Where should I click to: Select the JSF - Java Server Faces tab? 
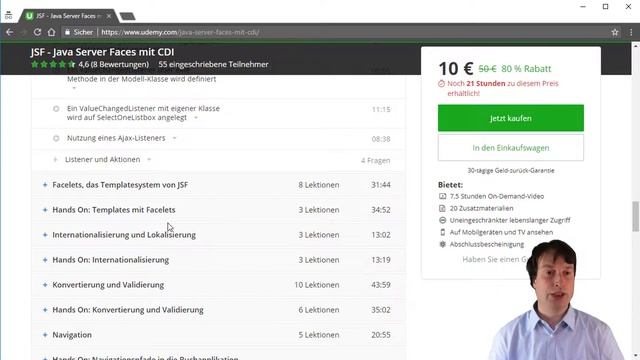67,16
